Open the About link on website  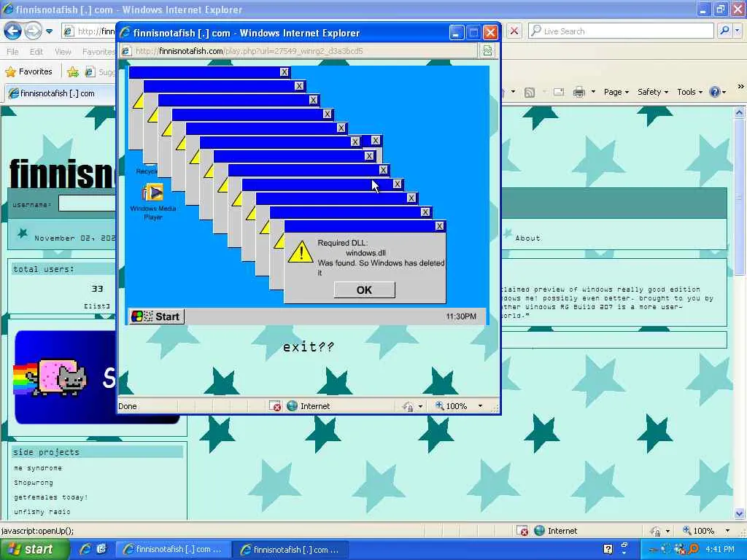click(x=527, y=238)
